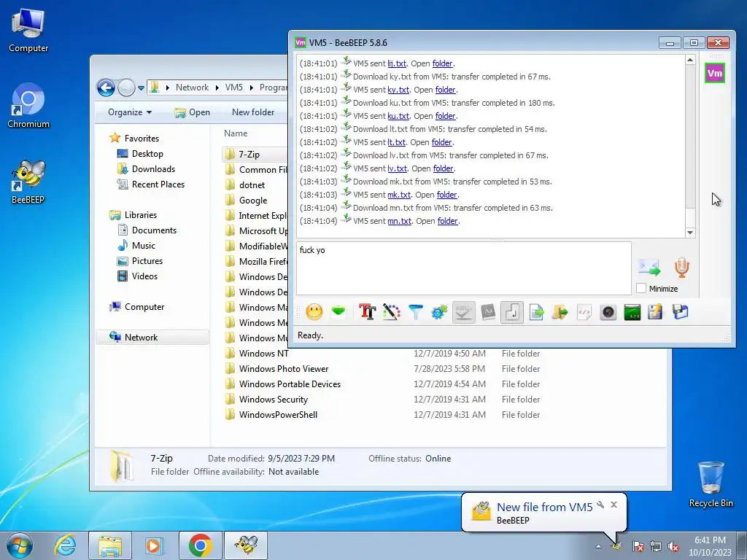Click the send file icon
The image size is (747, 560).
tap(536, 312)
